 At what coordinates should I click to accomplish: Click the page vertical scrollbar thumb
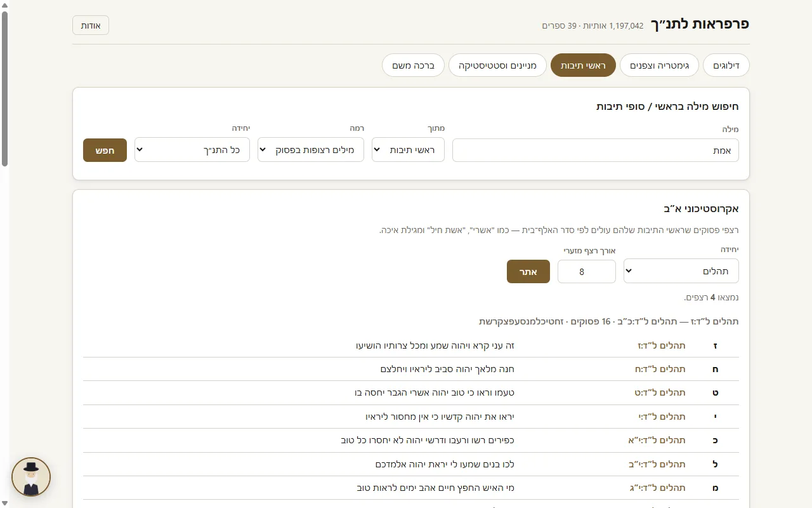[4, 89]
